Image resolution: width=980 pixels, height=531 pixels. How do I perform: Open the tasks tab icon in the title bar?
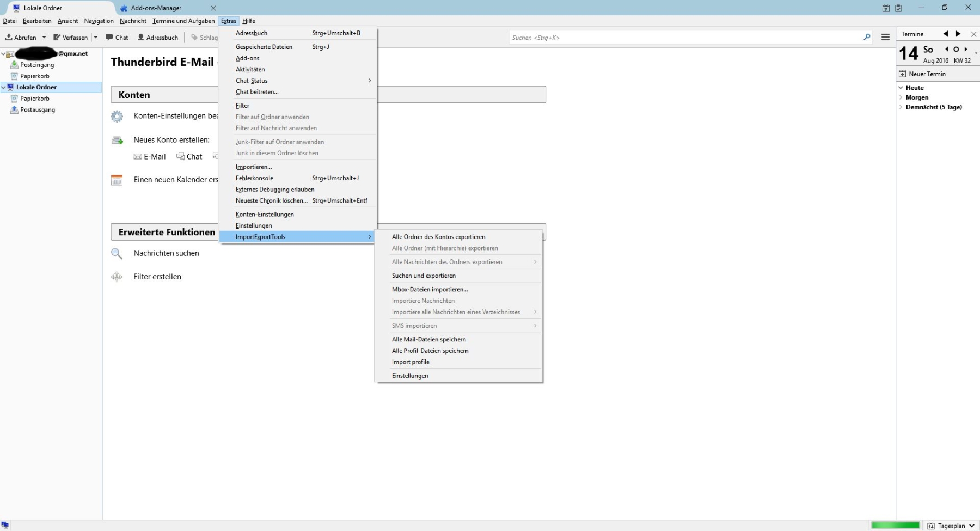[898, 8]
